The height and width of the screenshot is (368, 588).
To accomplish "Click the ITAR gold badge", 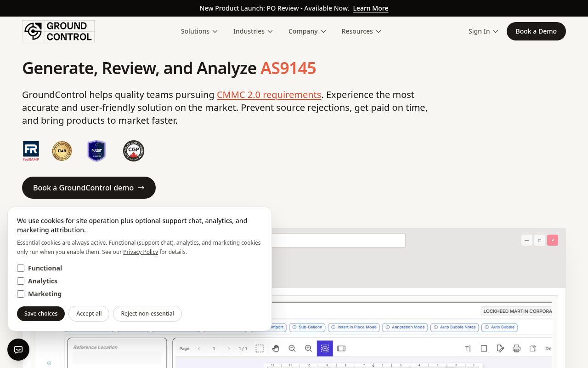I will point(62,151).
